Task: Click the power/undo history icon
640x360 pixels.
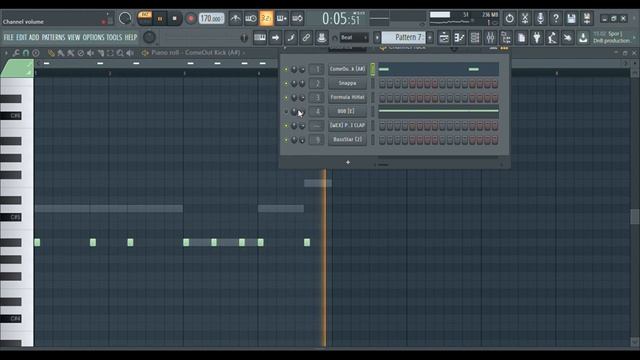Action: tap(509, 18)
